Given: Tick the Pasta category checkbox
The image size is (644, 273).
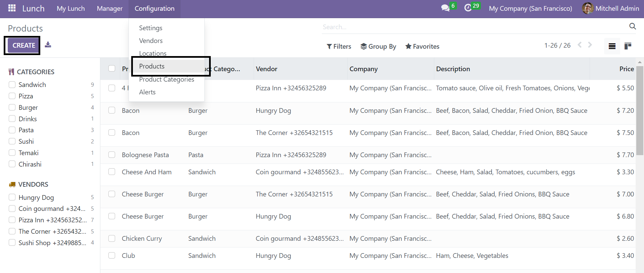Looking at the screenshot, I should (12, 130).
